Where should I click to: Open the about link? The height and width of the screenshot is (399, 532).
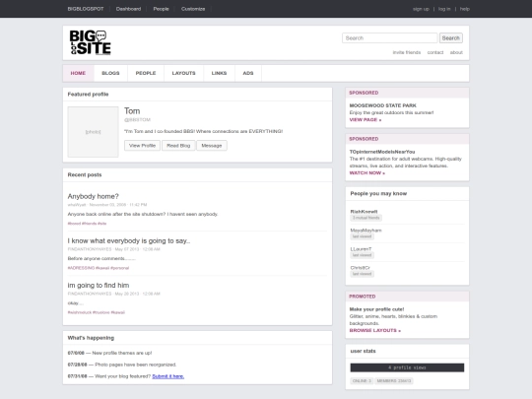456,52
